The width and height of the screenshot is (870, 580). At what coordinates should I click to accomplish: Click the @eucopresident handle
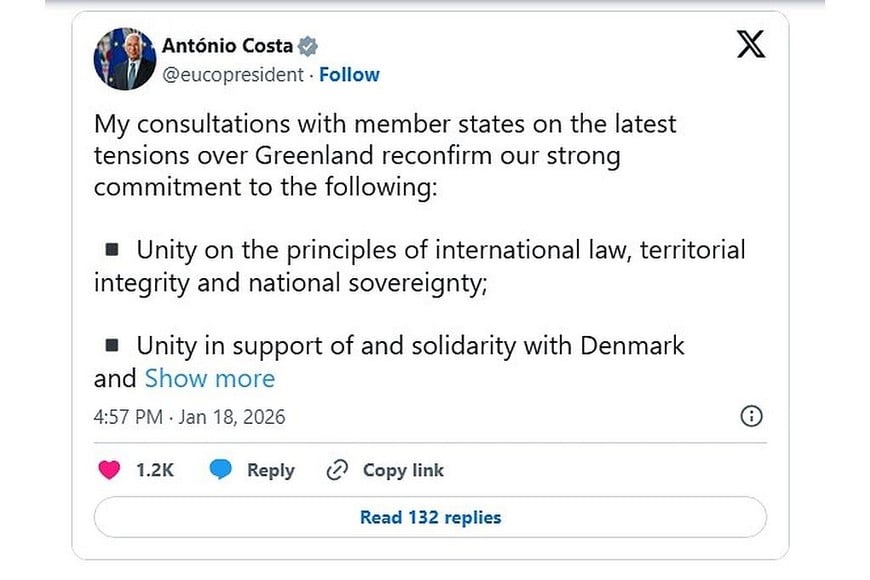pos(233,74)
